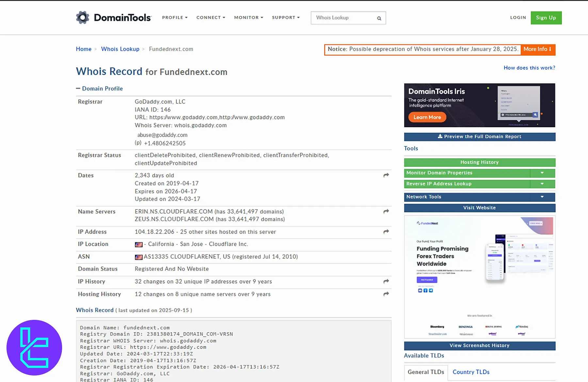The height and width of the screenshot is (382, 588).
Task: Click the share arrow beside the Dates row
Action: (x=386, y=175)
